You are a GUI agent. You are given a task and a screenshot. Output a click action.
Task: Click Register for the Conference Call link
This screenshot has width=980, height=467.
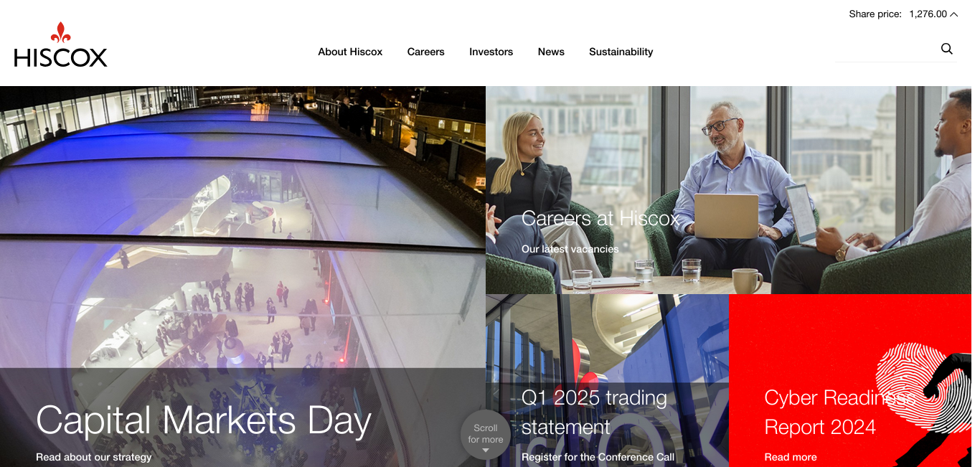(x=598, y=457)
